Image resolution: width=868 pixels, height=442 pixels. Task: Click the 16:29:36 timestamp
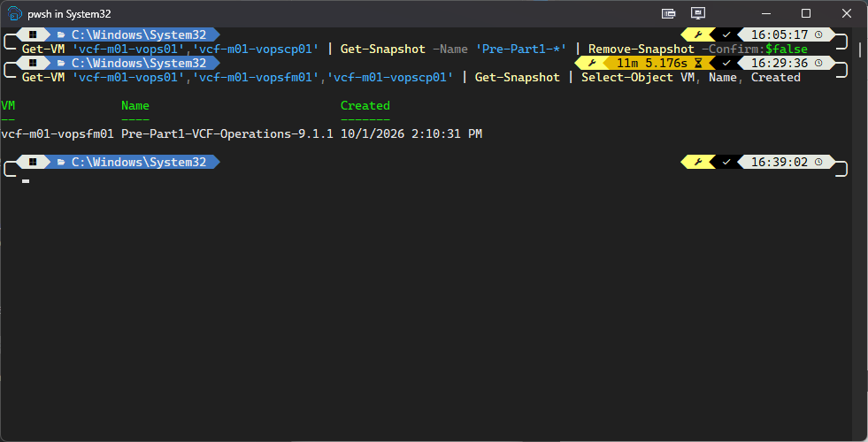coord(780,64)
